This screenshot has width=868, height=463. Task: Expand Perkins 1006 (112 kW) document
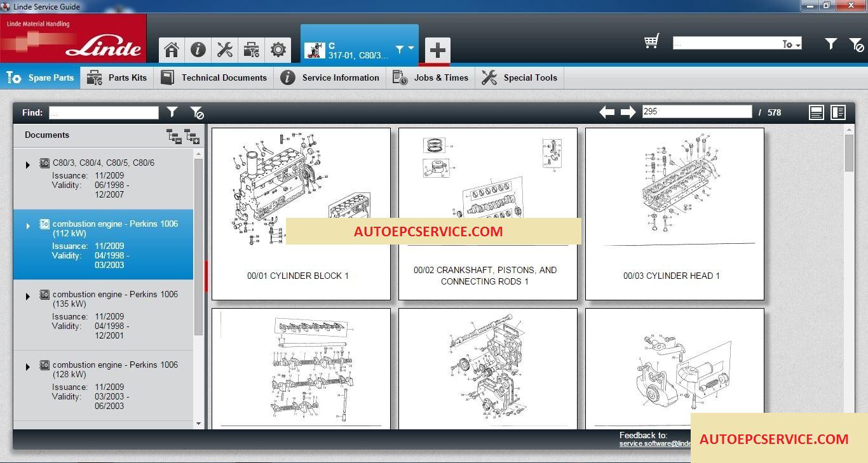click(x=28, y=225)
